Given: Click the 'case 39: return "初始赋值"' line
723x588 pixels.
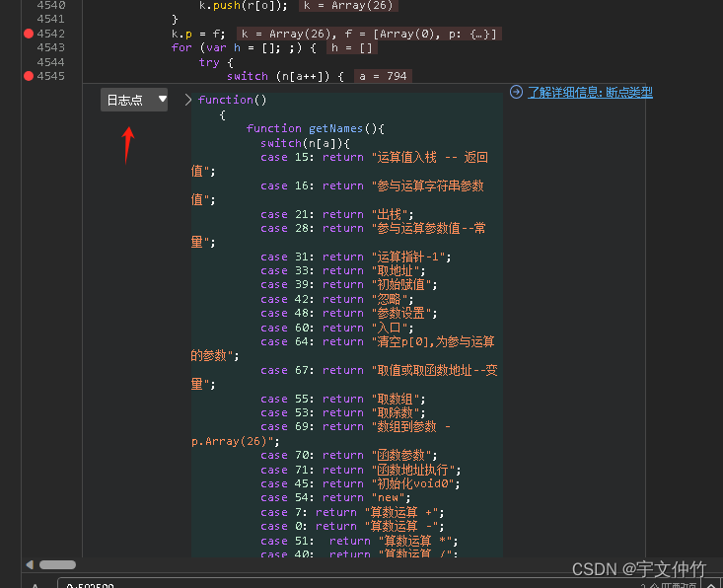Looking at the screenshot, I should pyautogui.click(x=348, y=284).
